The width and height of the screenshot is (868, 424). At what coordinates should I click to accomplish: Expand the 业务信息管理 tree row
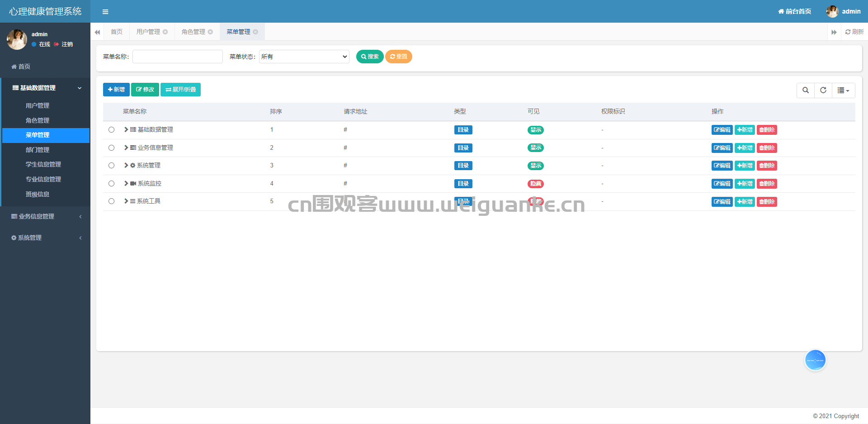pos(126,148)
